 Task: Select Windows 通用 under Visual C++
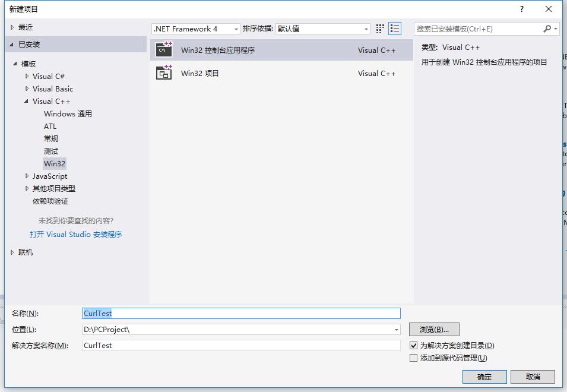point(68,114)
